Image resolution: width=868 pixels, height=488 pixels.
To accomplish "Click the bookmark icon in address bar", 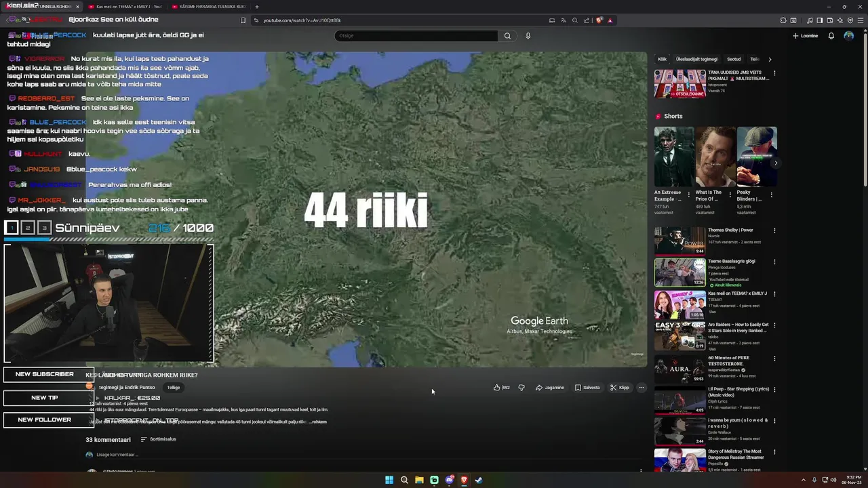I will pyautogui.click(x=243, y=20).
